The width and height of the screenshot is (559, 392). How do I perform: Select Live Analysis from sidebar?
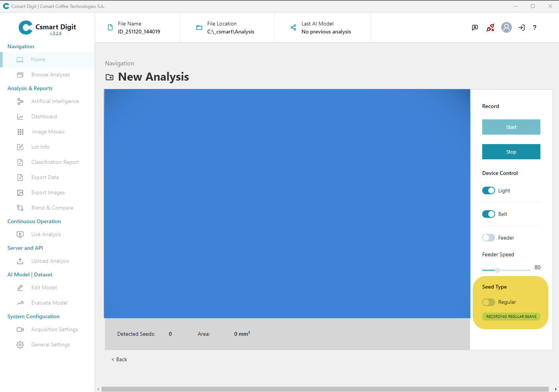coord(46,235)
